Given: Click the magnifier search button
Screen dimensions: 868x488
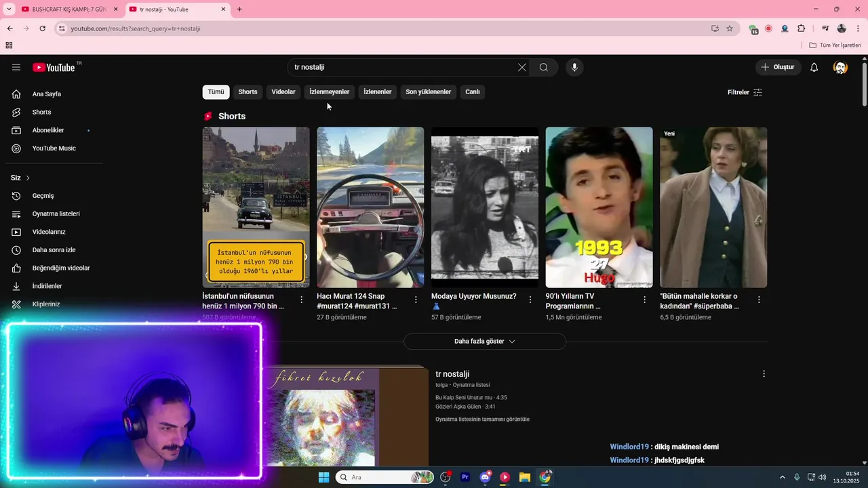Looking at the screenshot, I should point(544,67).
